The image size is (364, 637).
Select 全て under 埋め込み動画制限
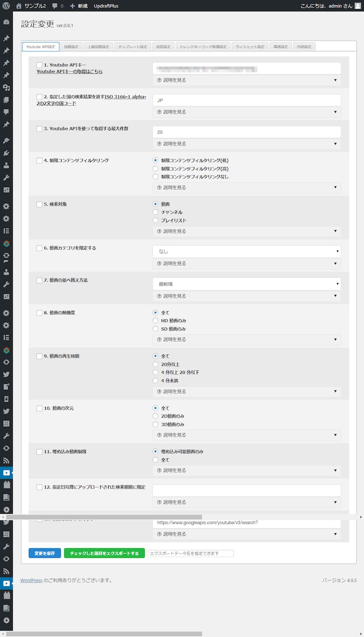(x=156, y=460)
